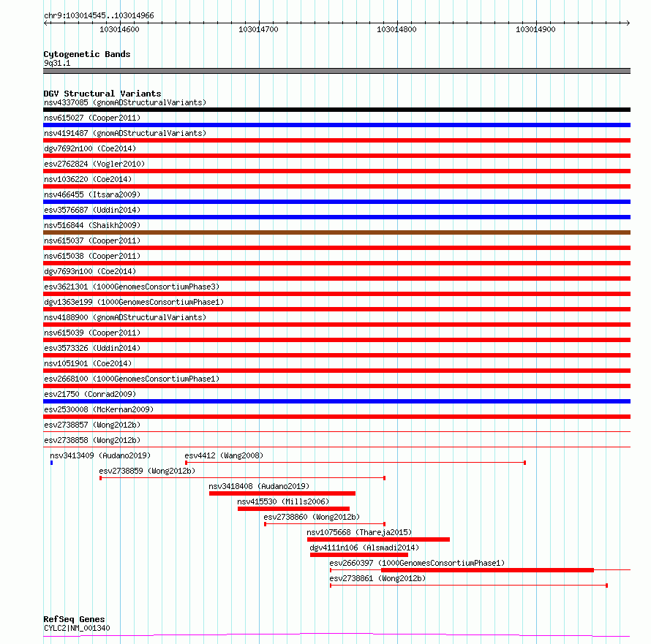Click the red dgv4111n106 Alsmadi2014 bar
651x644 pixels.
pos(359,555)
